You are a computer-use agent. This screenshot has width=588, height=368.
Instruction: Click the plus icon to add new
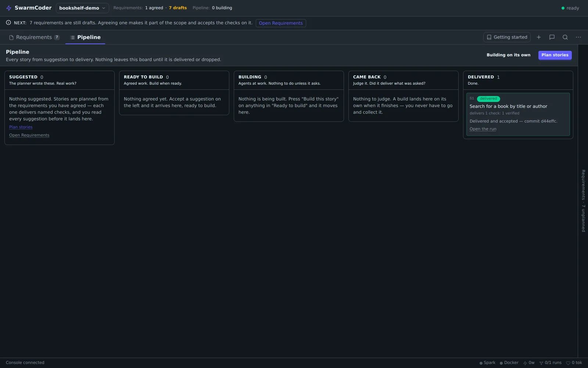(539, 37)
